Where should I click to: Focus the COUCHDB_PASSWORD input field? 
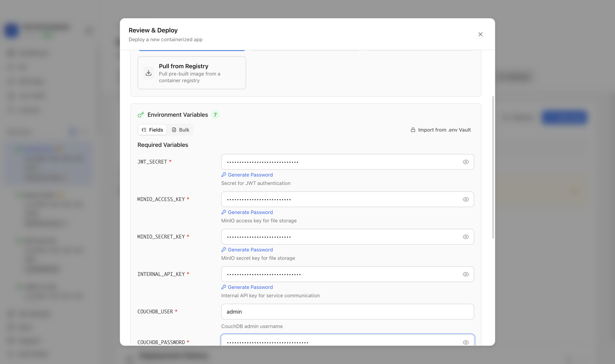pyautogui.click(x=348, y=340)
